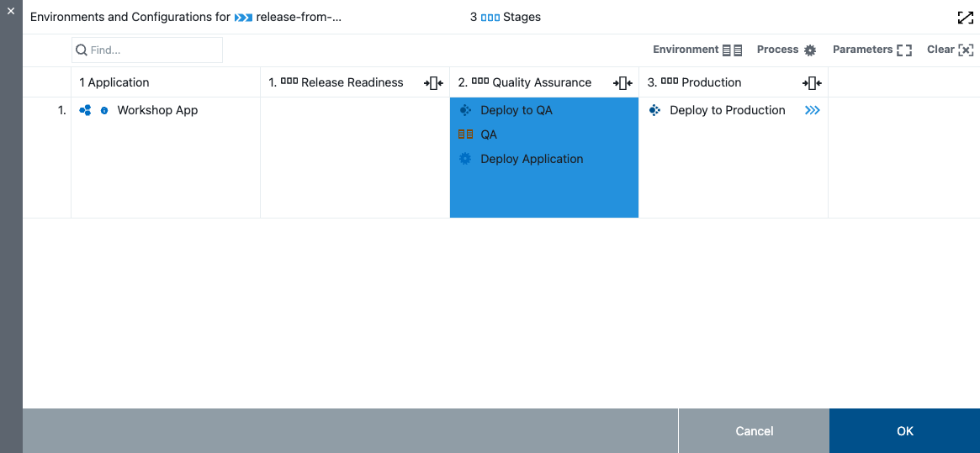Click the Find search field
Image resolution: width=980 pixels, height=453 pixels.
coord(147,50)
